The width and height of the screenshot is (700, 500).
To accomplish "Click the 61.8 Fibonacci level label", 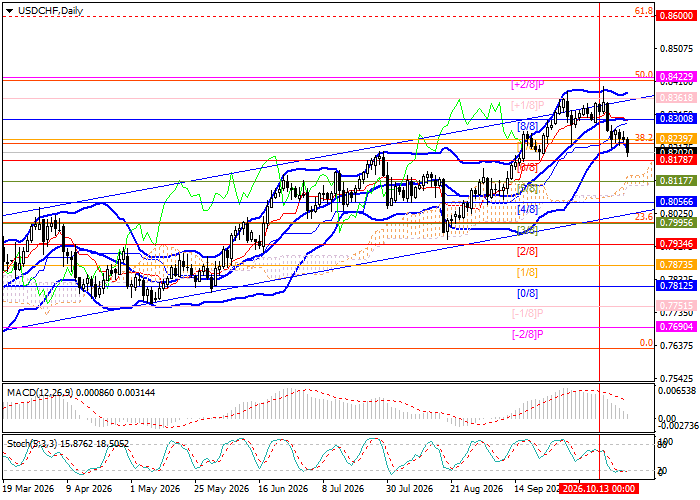I will coord(644,11).
